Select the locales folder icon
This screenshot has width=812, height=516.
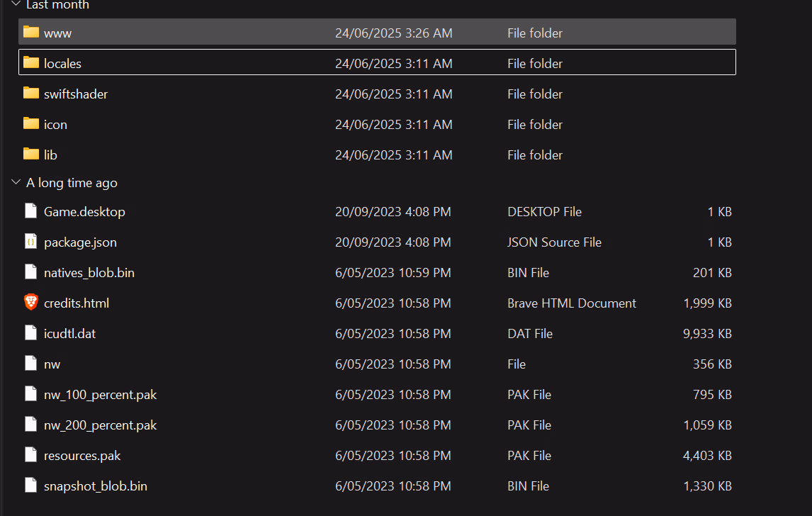[x=30, y=62]
